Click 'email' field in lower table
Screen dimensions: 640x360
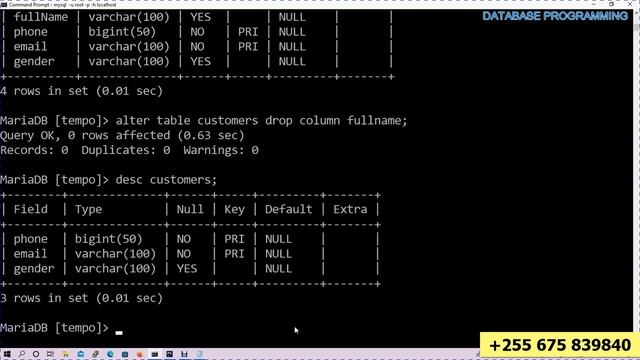(x=31, y=254)
